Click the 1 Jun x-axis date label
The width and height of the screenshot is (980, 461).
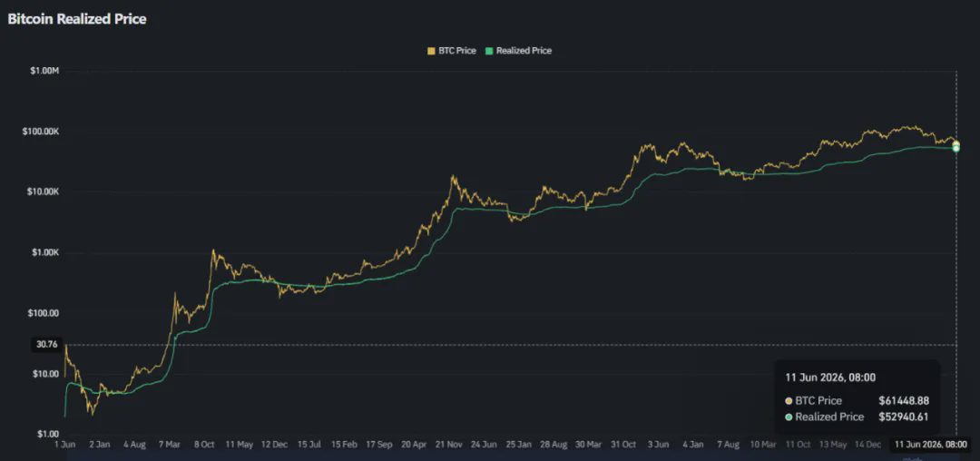pyautogui.click(x=65, y=445)
